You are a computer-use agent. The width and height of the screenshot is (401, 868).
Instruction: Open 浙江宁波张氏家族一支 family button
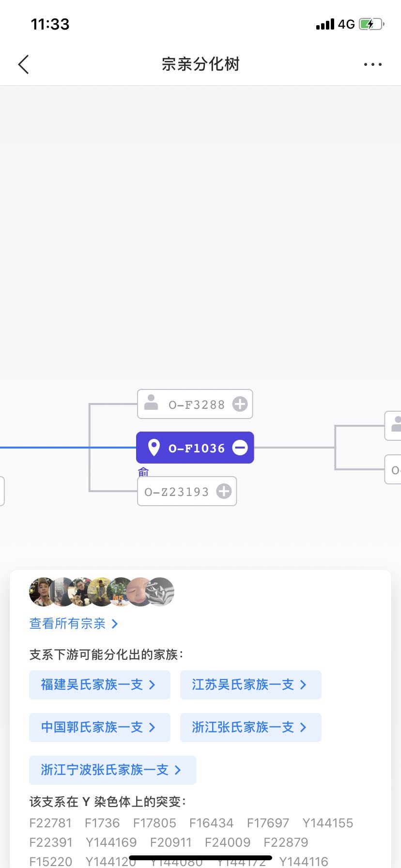tap(112, 770)
